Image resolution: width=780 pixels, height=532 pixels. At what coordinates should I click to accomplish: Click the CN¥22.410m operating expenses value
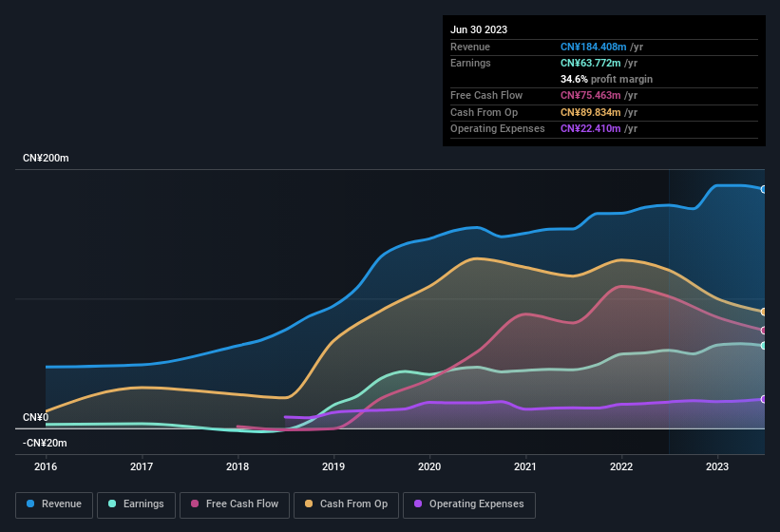click(x=591, y=129)
